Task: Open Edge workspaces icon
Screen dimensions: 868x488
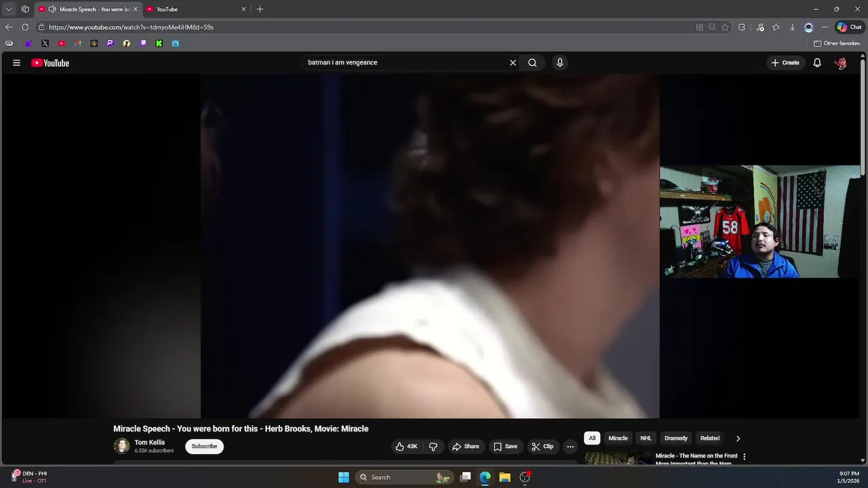Action: [x=25, y=9]
